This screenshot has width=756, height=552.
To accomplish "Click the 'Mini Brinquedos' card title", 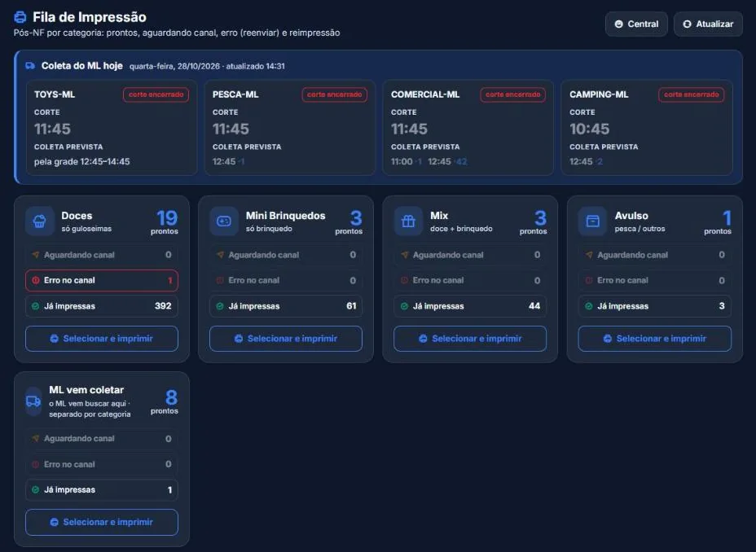I will [285, 216].
